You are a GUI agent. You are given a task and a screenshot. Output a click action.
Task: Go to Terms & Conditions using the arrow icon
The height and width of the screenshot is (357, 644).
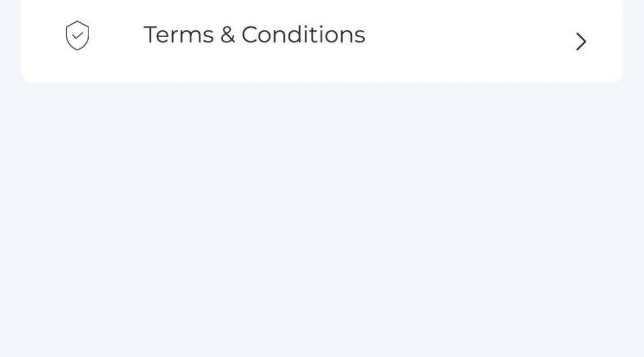(x=581, y=42)
